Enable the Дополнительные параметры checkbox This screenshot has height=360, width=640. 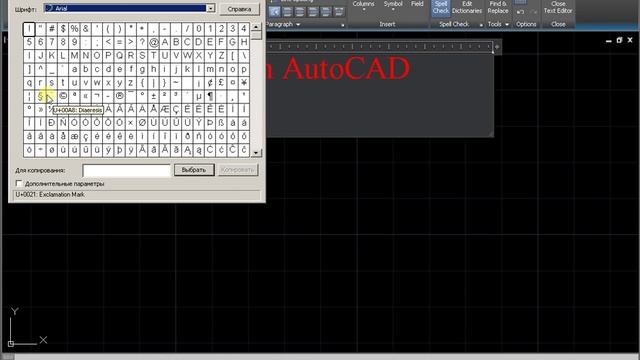tap(19, 183)
